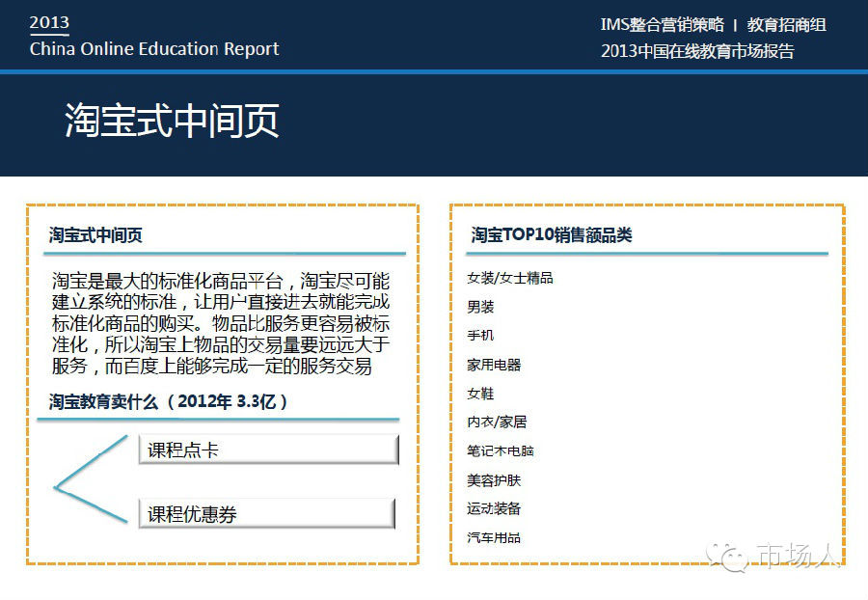The image size is (868, 600).
Task: Select 美容护肤 list item
Action: point(494,479)
